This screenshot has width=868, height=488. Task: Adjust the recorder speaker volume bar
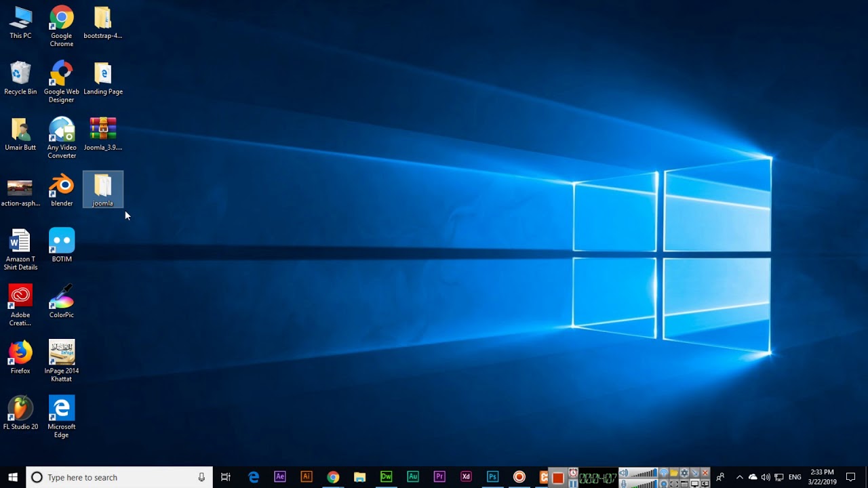tap(644, 472)
